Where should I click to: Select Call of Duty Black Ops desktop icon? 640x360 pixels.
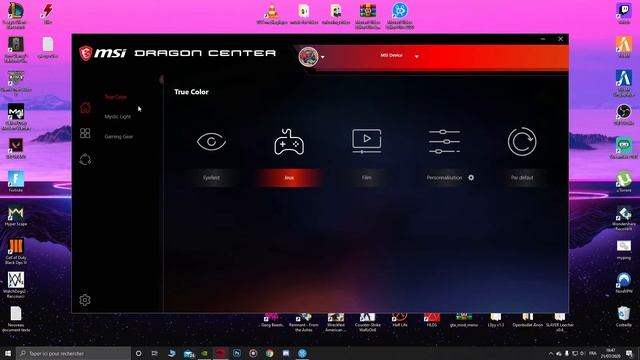coord(16,251)
